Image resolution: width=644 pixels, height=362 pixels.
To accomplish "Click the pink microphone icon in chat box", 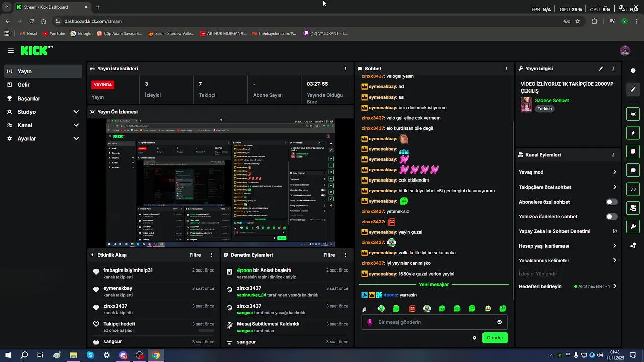I will click(x=370, y=322).
